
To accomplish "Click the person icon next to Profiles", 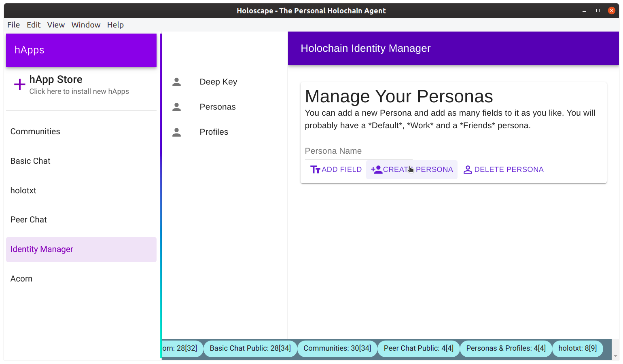I will [176, 132].
